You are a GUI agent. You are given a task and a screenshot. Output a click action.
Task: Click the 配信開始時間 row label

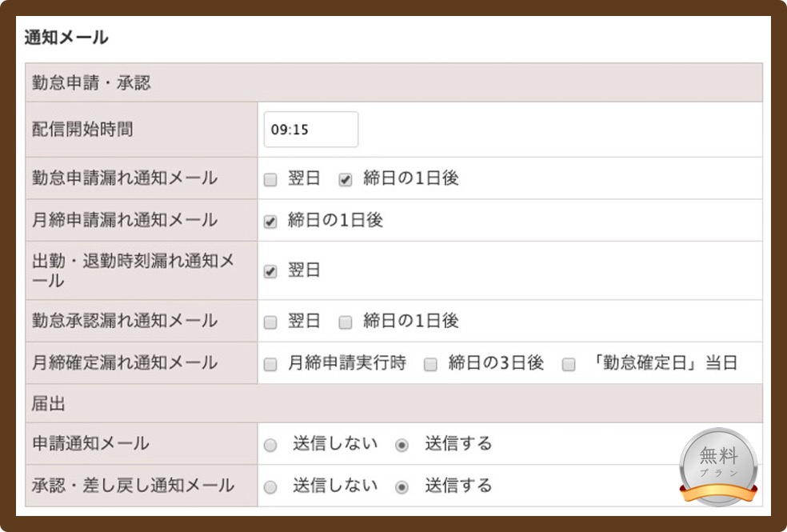(82, 130)
